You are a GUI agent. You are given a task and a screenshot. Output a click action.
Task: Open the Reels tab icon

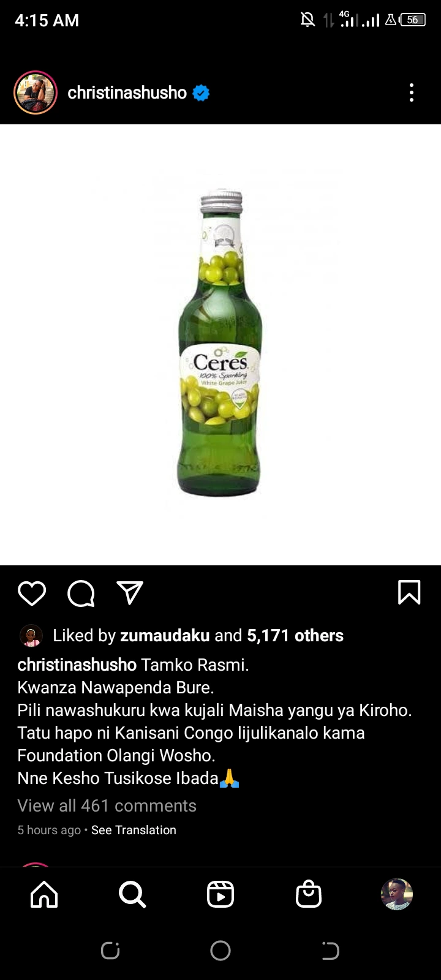(x=221, y=894)
